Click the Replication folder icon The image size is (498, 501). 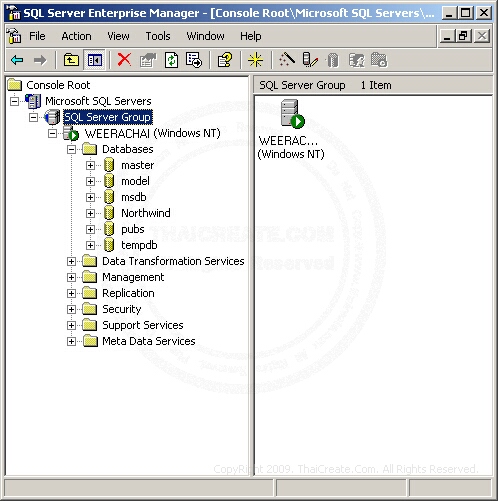[90, 293]
